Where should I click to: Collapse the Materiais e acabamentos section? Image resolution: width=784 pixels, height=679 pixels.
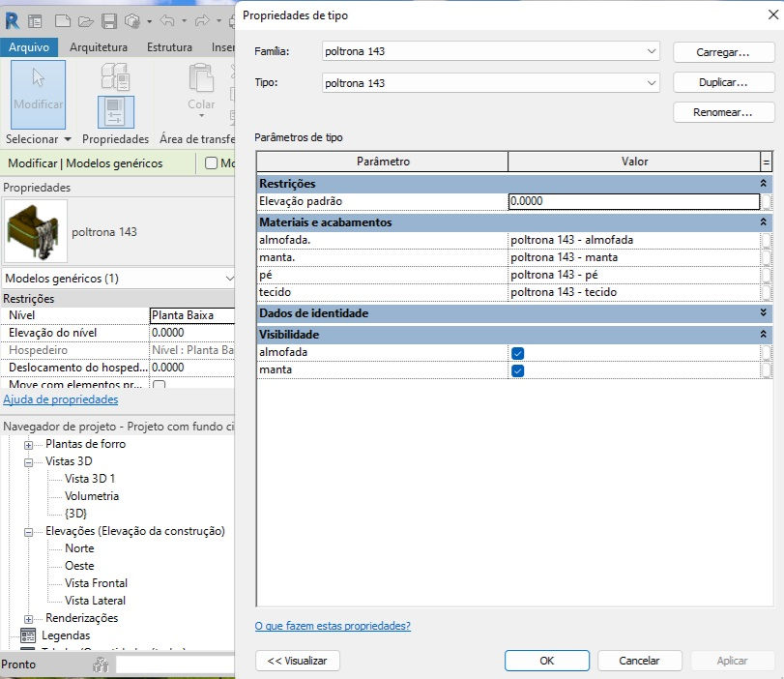pyautogui.click(x=763, y=221)
